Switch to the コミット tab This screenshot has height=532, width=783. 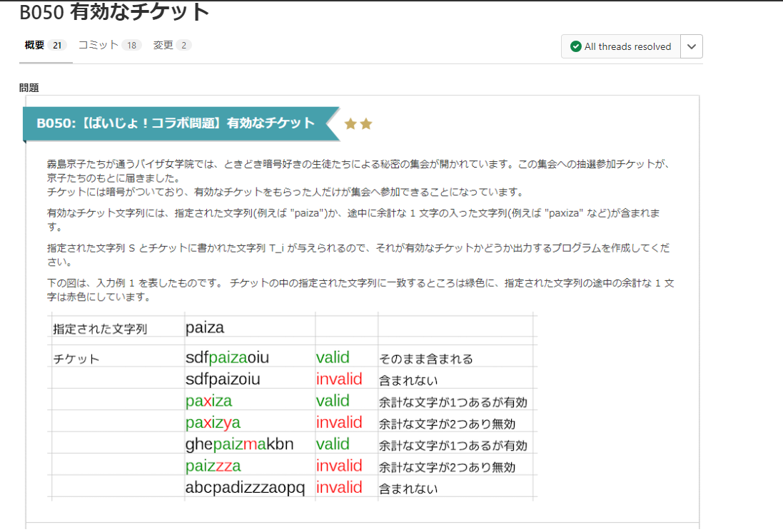point(98,46)
